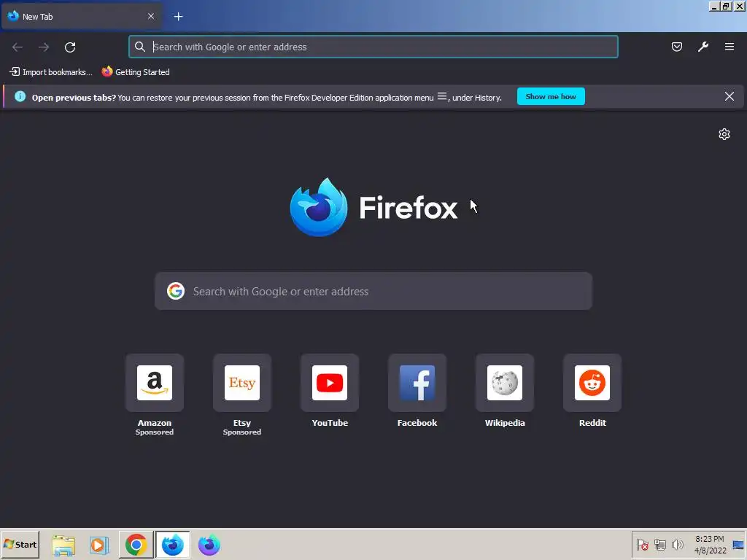Open the Action Center flag tray icon
The width and height of the screenshot is (747, 560).
[x=642, y=545]
